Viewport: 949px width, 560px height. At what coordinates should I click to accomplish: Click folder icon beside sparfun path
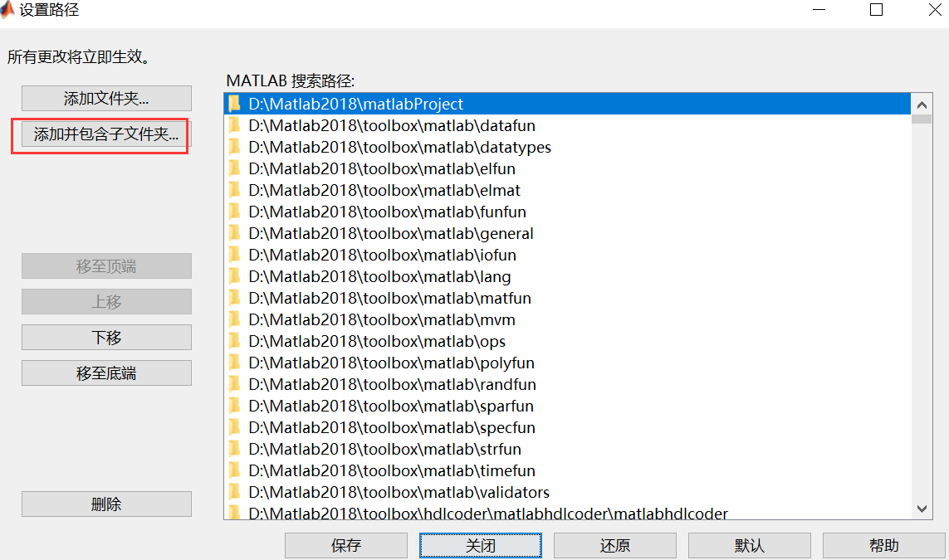234,406
